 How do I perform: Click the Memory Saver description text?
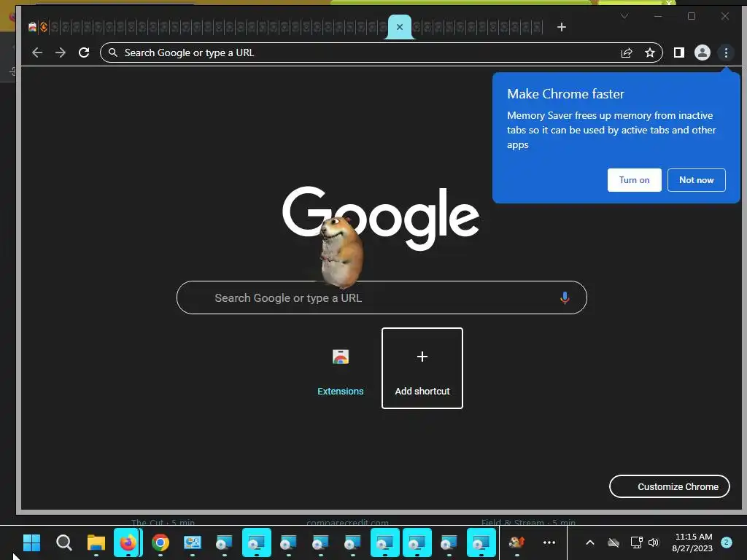tap(611, 130)
